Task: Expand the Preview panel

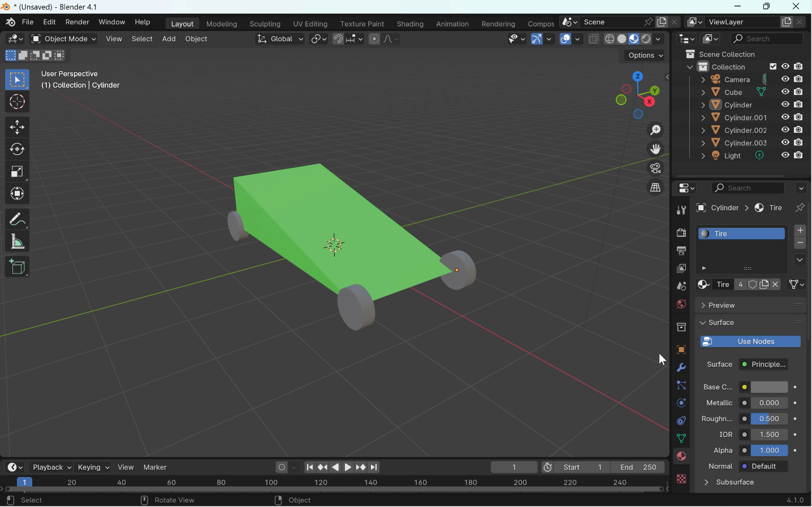Action: click(x=750, y=306)
